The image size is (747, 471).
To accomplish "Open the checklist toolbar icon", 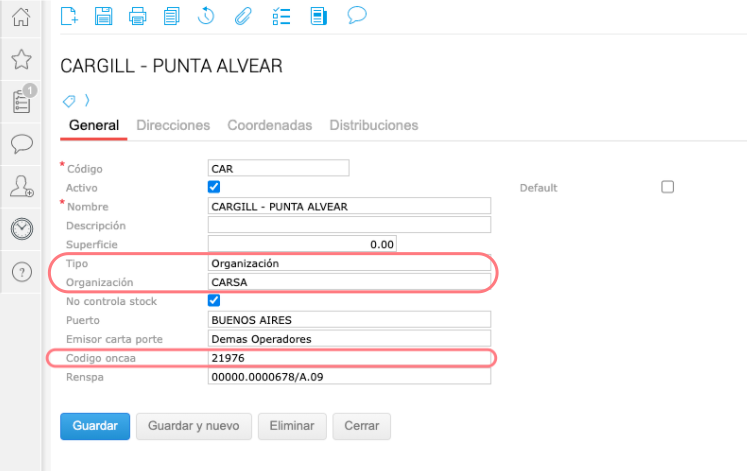I will 281,16.
